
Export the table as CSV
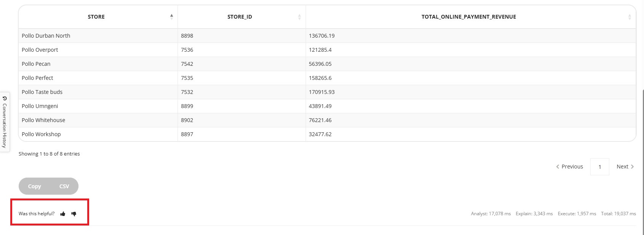(x=64, y=186)
